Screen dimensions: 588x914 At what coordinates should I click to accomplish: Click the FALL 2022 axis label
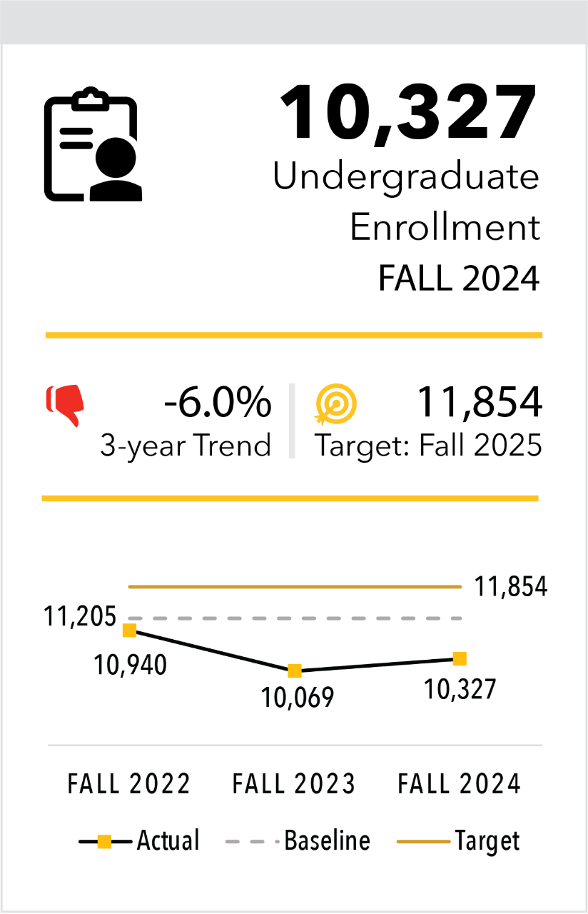[129, 784]
